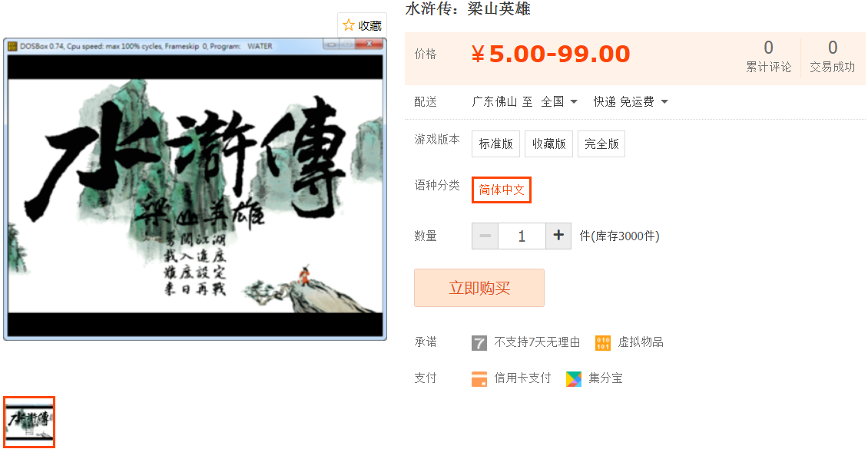The width and height of the screenshot is (868, 449).
Task: Expand the 全国 destination dropdown
Action: (x=559, y=102)
